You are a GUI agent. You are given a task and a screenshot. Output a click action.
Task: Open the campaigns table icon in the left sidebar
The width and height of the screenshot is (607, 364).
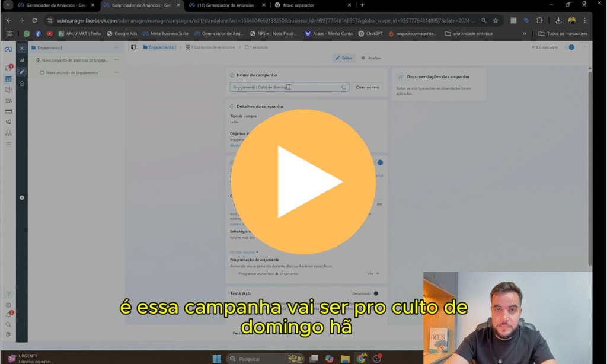[8, 79]
